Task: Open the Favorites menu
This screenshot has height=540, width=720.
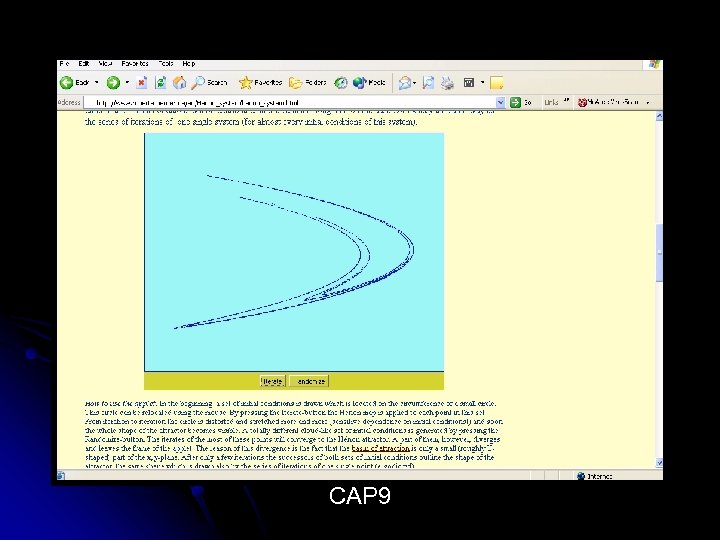Action: click(135, 64)
